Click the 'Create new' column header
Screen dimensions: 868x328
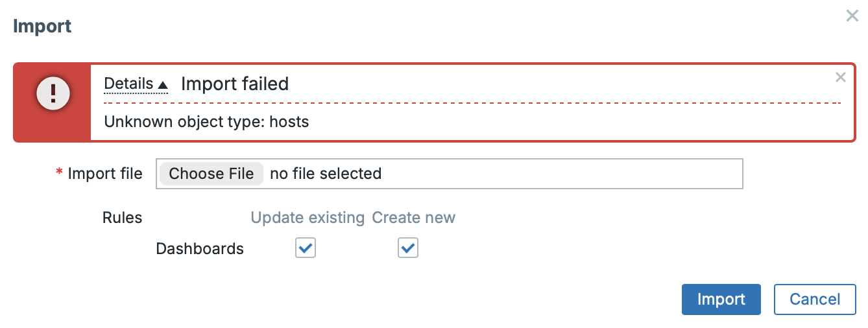(413, 218)
